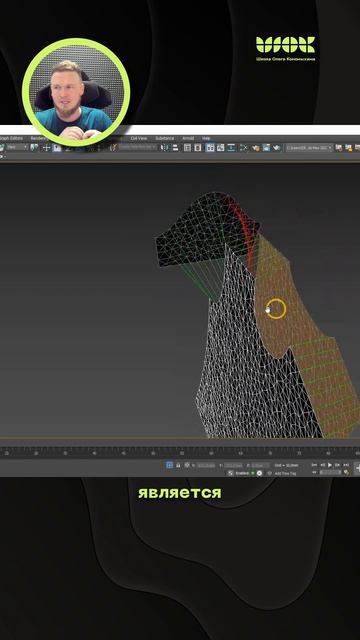Open the Material Editor icon
Screen dimensions: 360x640
pyautogui.click(x=244, y=148)
